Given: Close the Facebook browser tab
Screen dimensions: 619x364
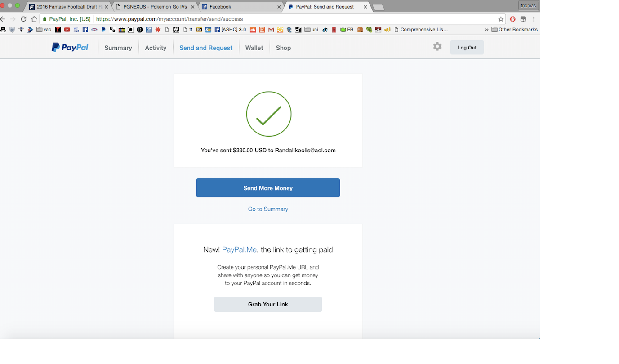Looking at the screenshot, I should point(279,7).
